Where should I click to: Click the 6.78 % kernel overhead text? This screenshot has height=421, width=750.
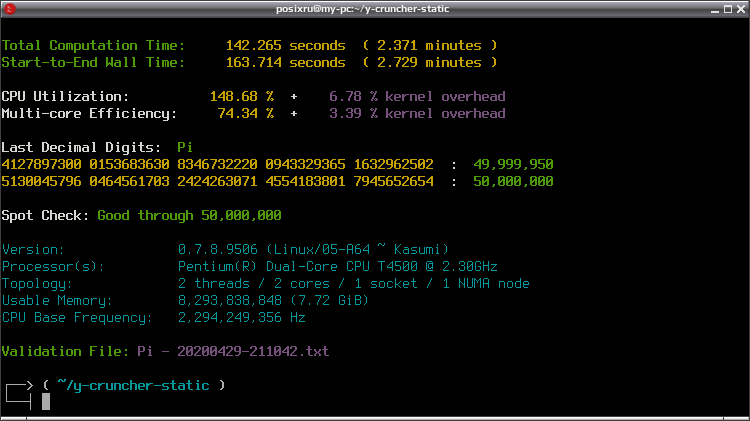(417, 97)
